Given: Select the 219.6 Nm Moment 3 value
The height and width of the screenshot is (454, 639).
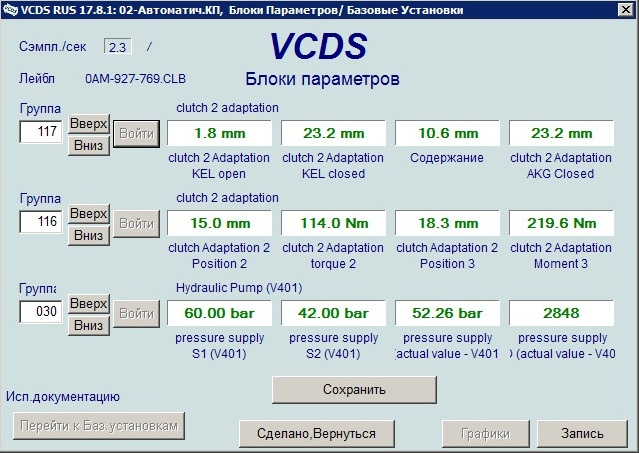Looking at the screenshot, I should [561, 223].
